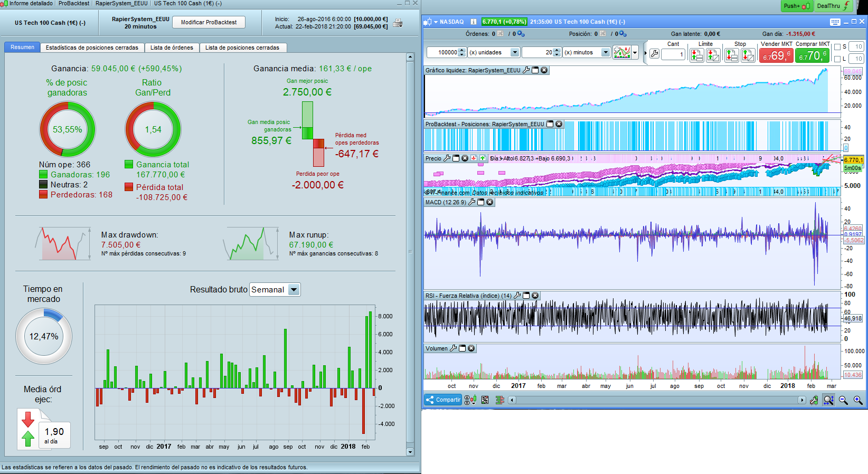
Task: Increase or decrease the 100000 units spinner
Action: [462, 52]
